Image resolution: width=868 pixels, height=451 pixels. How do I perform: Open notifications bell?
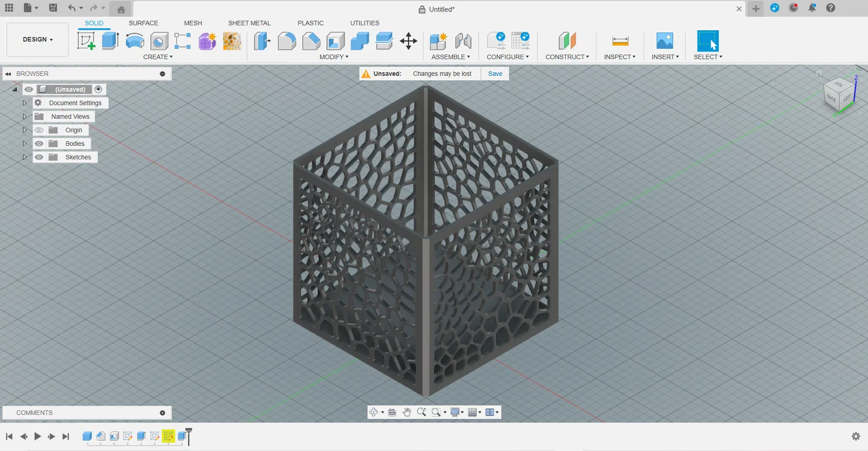click(812, 8)
